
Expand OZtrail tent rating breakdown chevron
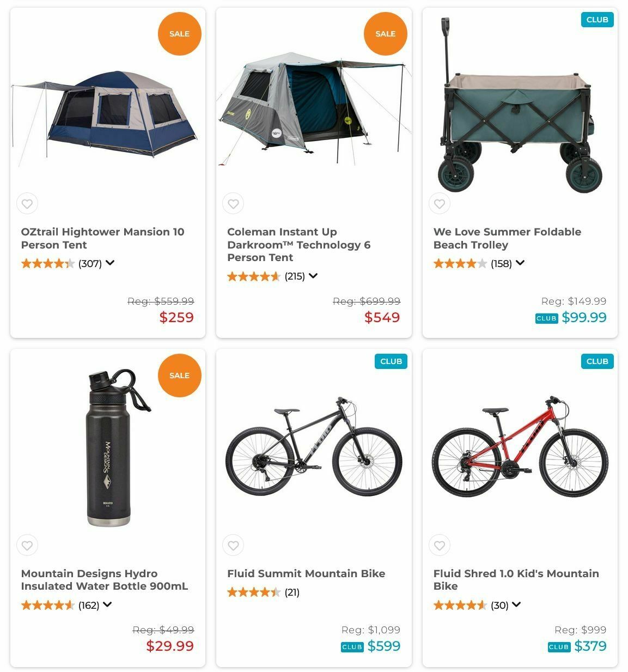(x=110, y=263)
